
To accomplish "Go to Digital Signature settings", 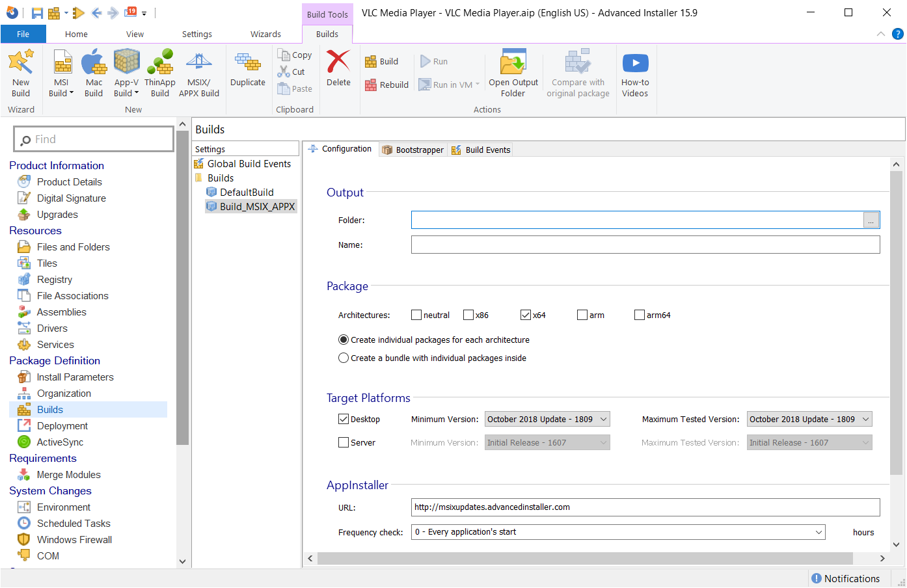I will click(x=71, y=198).
